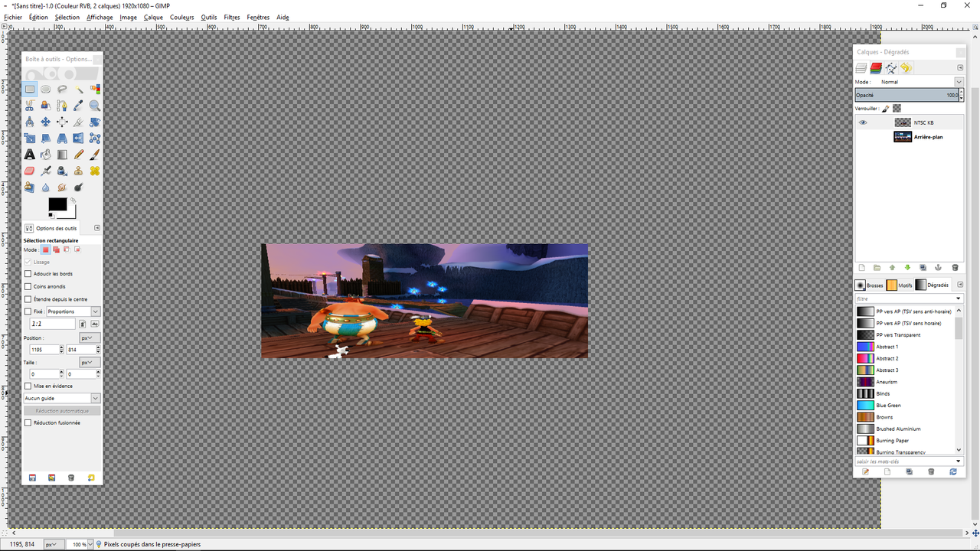Select the Zoom magnifier tool
Screen dimensions: 980x551
pos(94,106)
